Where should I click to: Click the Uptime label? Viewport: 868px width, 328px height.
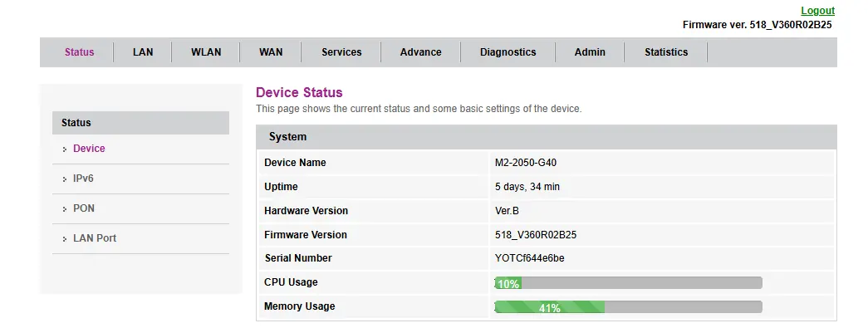point(282,187)
